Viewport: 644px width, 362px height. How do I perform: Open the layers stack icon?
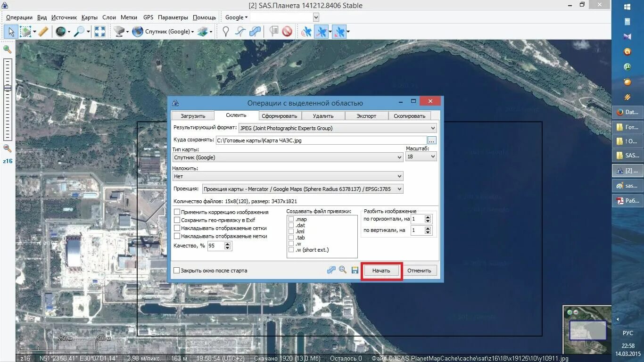(x=203, y=32)
